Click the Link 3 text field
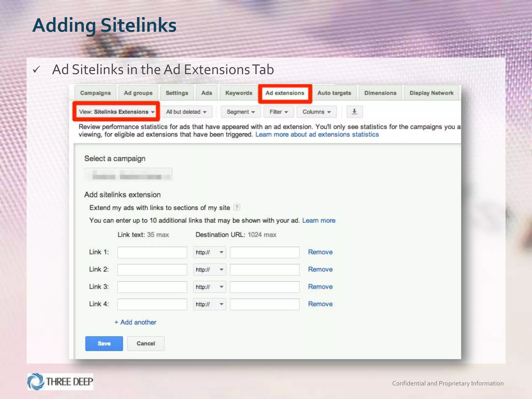This screenshot has width=532, height=399. point(152,287)
